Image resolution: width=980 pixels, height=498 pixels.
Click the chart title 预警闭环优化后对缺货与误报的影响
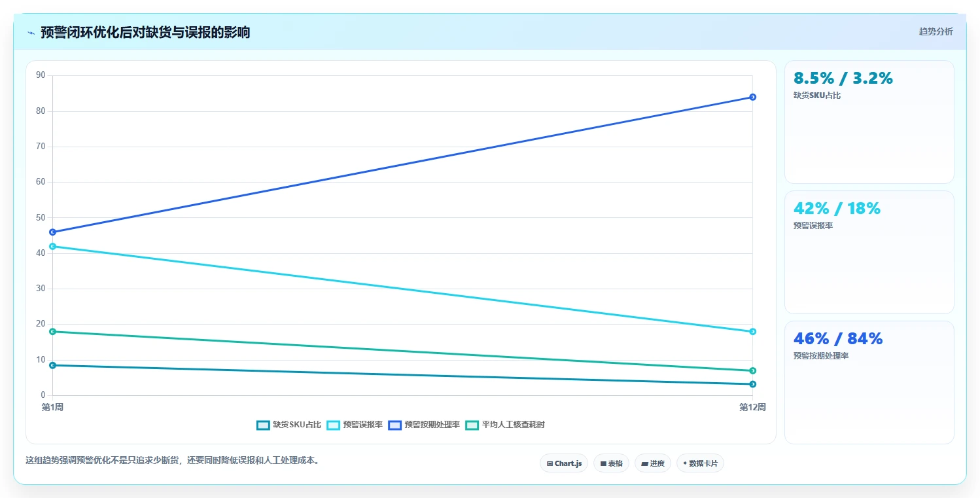click(x=145, y=33)
